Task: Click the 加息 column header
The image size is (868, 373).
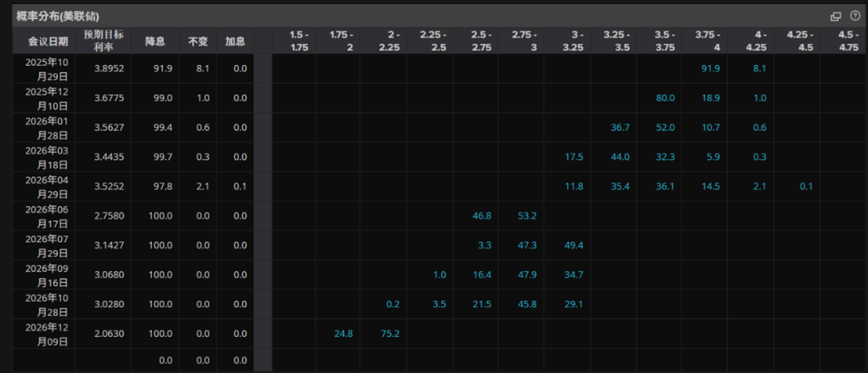Action: pyautogui.click(x=235, y=41)
